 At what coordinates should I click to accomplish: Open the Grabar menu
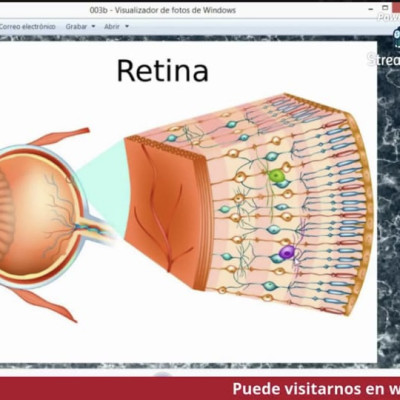tap(76, 26)
